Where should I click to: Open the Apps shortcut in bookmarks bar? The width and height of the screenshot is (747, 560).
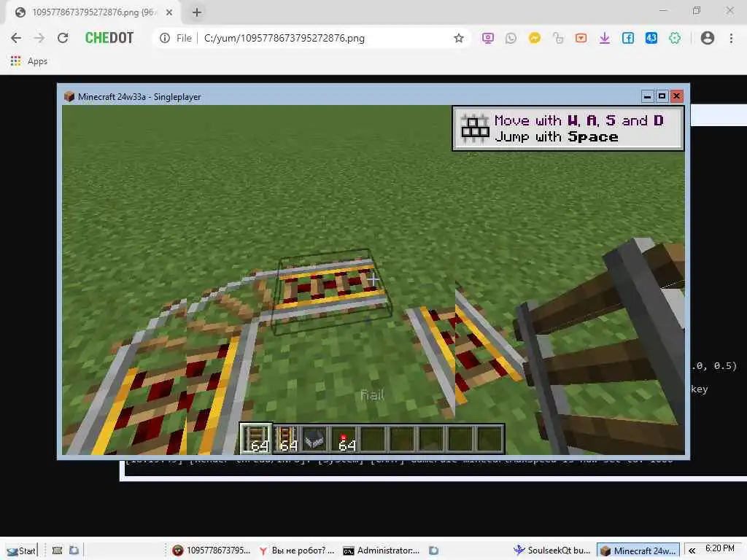point(28,61)
